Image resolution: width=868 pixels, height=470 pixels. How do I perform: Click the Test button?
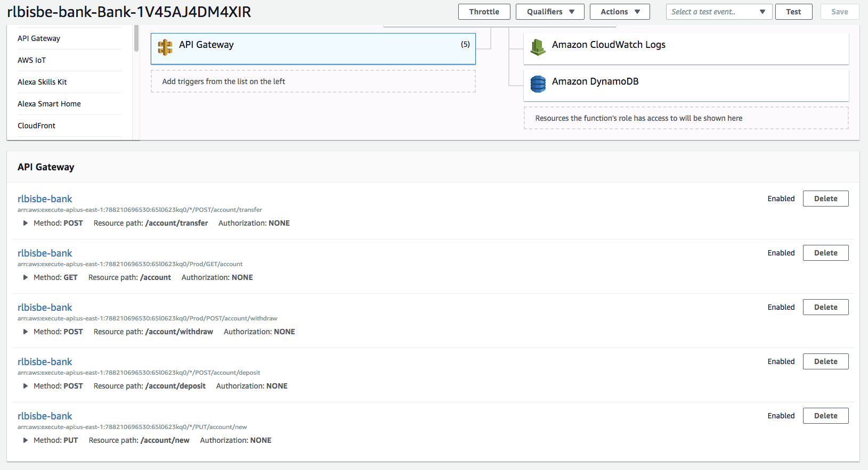pyautogui.click(x=793, y=12)
